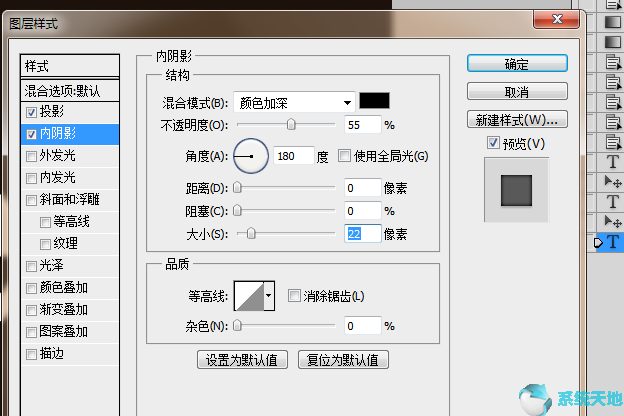This screenshot has height=416, width=624.
Task: Click the 大小 field showing 22
Action: point(362,234)
